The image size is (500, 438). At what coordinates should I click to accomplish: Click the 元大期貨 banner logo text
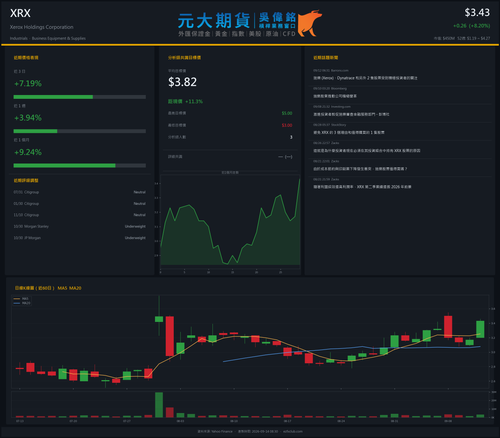(x=214, y=21)
